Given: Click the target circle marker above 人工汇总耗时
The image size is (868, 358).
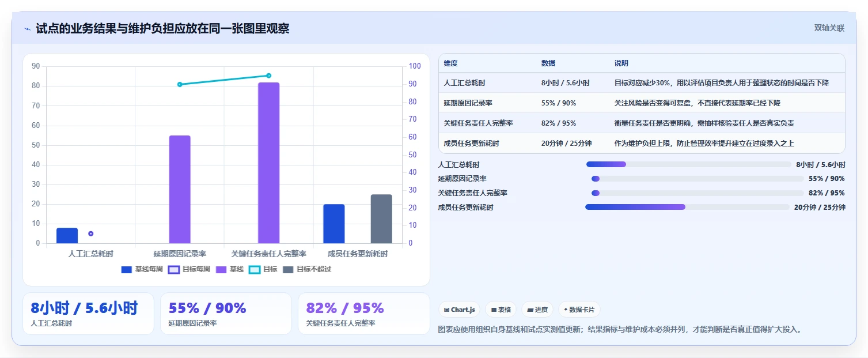Looking at the screenshot, I should [91, 233].
